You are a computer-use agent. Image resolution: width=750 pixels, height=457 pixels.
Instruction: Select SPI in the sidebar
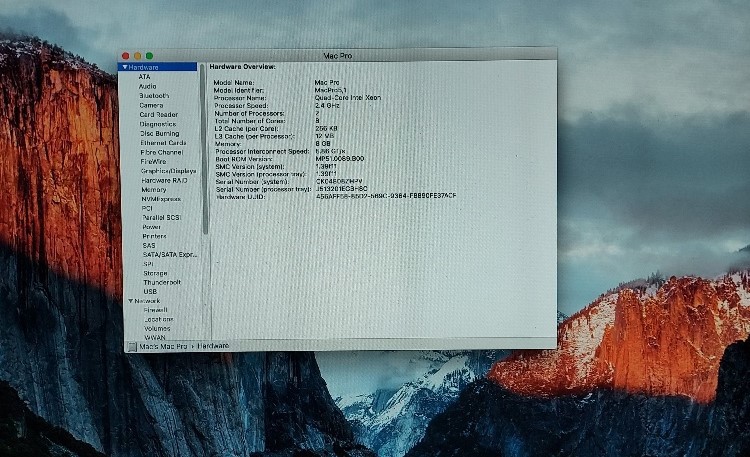148,264
